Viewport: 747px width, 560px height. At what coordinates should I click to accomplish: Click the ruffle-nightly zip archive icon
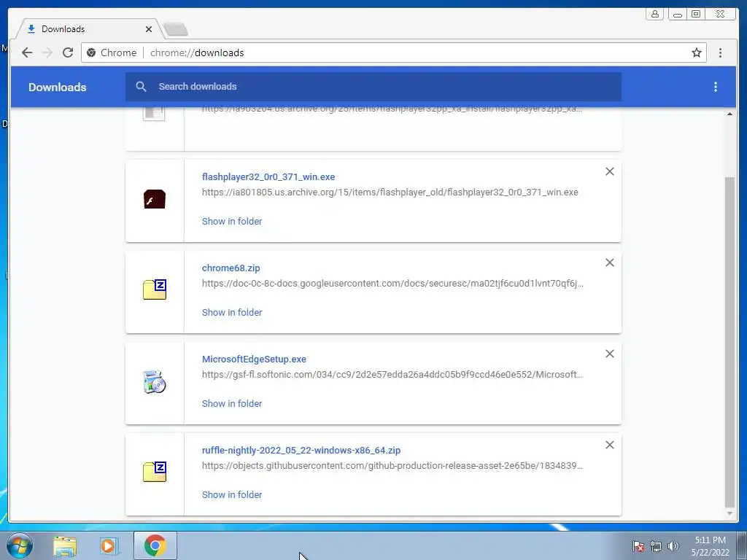pyautogui.click(x=155, y=472)
